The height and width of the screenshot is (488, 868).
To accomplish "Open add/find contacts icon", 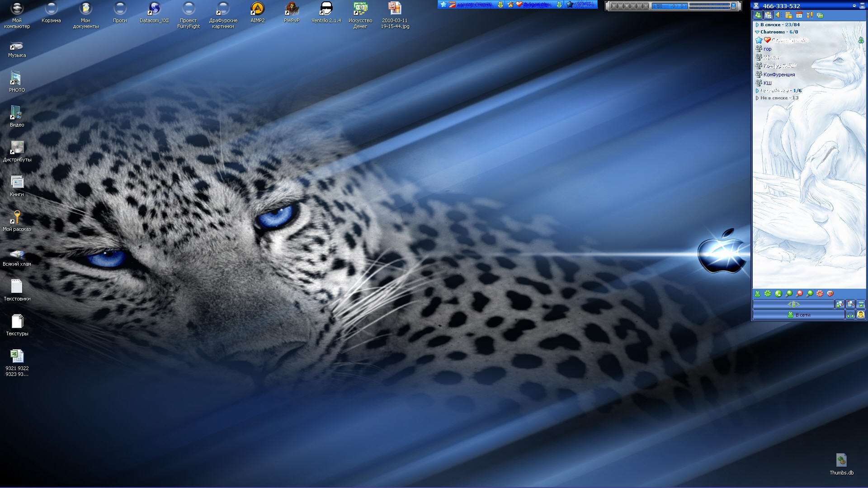I will click(x=840, y=304).
